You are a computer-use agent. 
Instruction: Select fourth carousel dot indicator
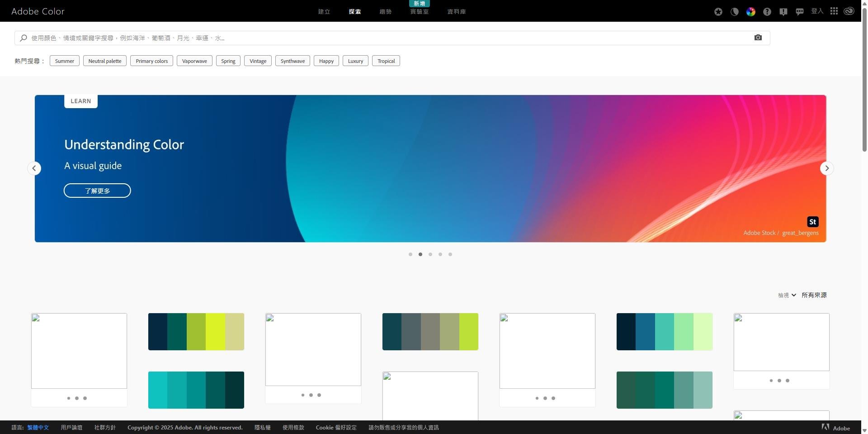(x=440, y=254)
